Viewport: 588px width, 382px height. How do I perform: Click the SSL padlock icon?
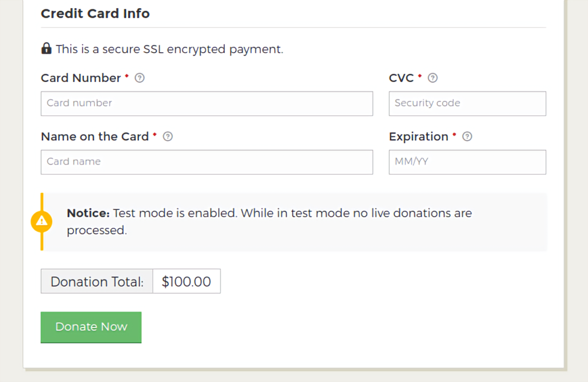tap(46, 48)
